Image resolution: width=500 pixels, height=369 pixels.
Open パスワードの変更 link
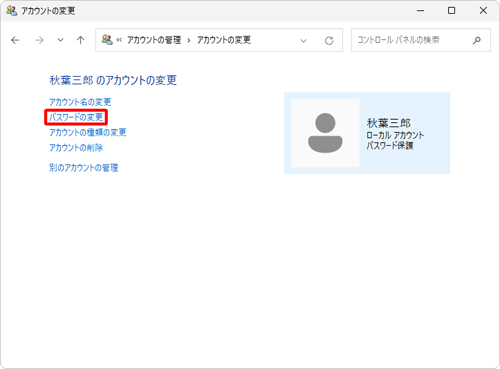76,117
